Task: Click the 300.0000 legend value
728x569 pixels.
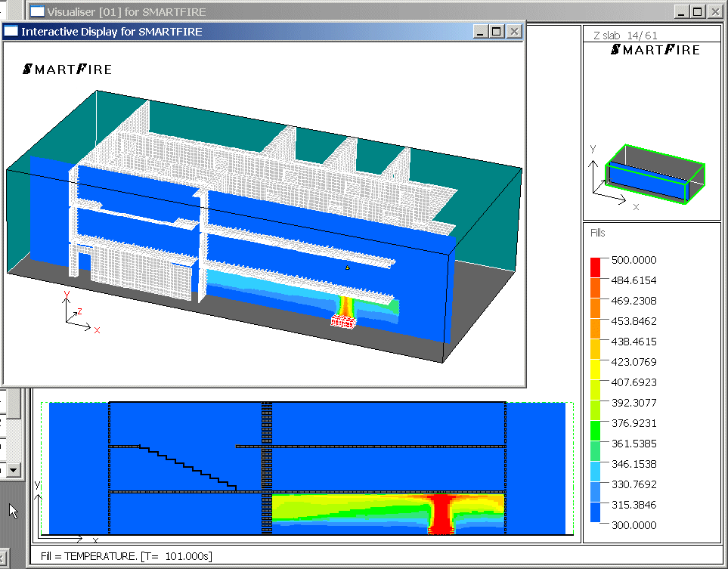Action: coord(634,525)
